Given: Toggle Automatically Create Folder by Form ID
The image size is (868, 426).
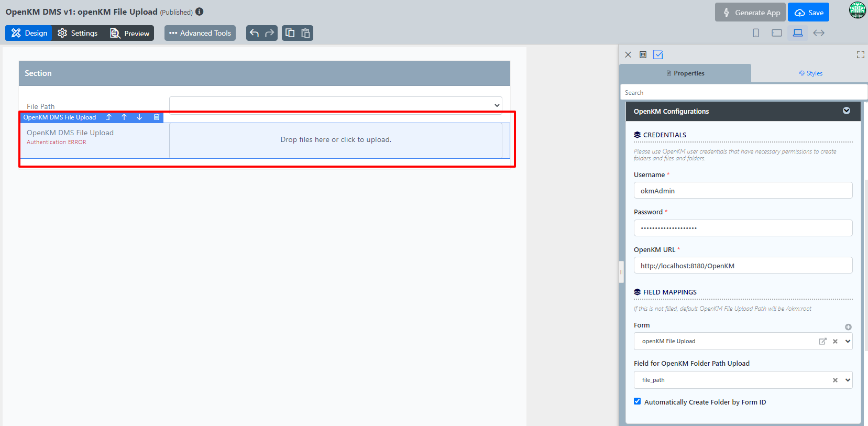Looking at the screenshot, I should (637, 401).
